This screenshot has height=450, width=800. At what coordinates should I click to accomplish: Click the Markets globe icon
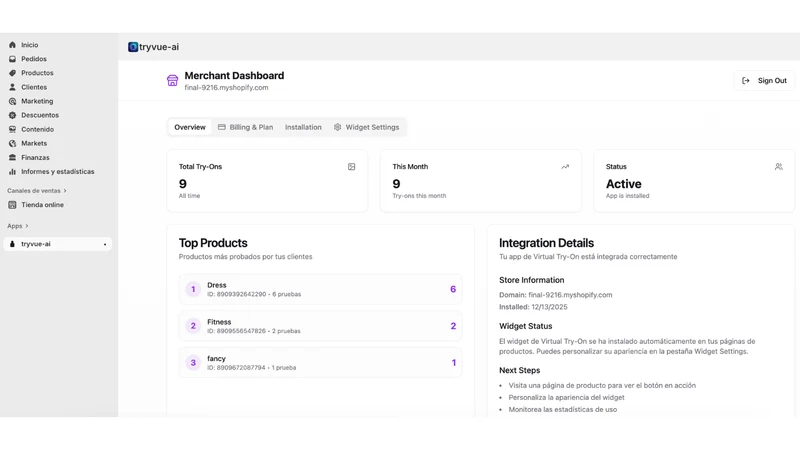[x=12, y=143]
